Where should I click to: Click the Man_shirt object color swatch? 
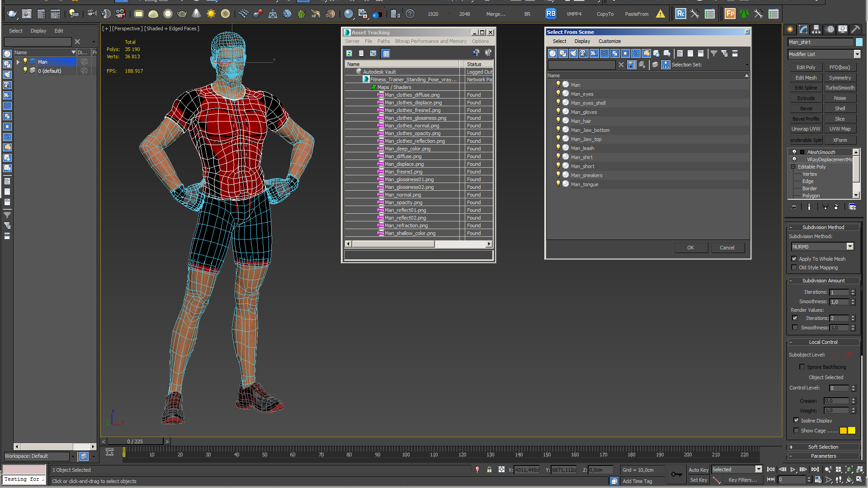[859, 42]
